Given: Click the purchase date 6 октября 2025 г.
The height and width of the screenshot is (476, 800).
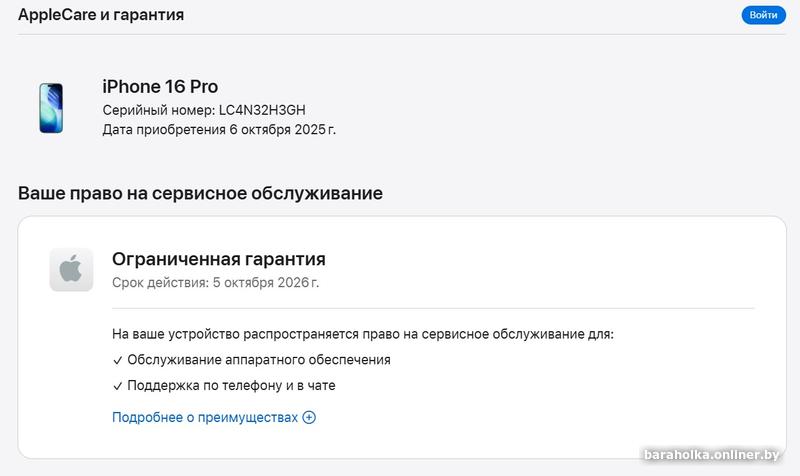Looking at the screenshot, I should tap(283, 129).
